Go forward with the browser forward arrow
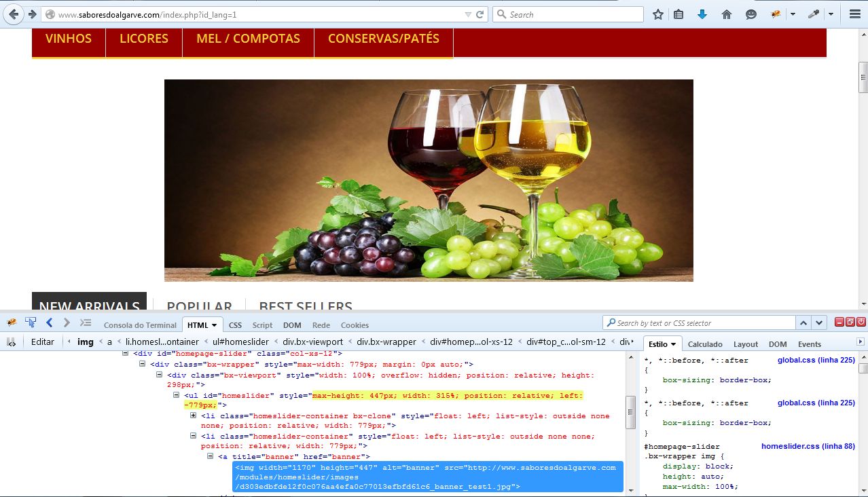The height and width of the screenshot is (497, 868). (32, 14)
